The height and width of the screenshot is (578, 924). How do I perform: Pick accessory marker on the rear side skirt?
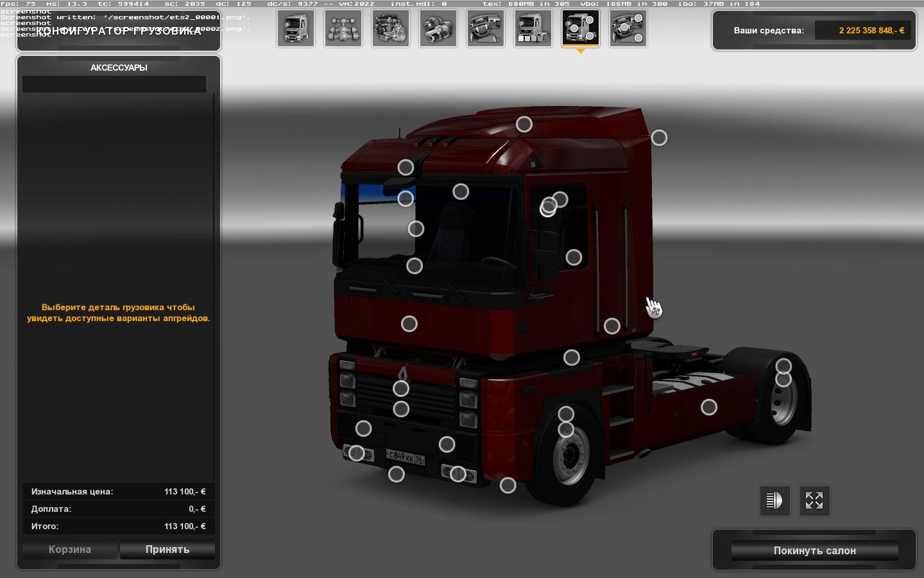point(709,407)
